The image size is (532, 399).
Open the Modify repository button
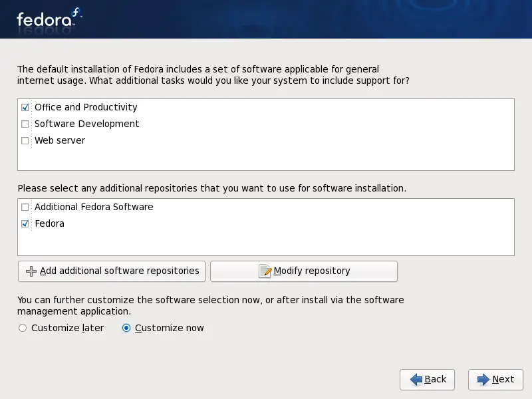coord(304,271)
